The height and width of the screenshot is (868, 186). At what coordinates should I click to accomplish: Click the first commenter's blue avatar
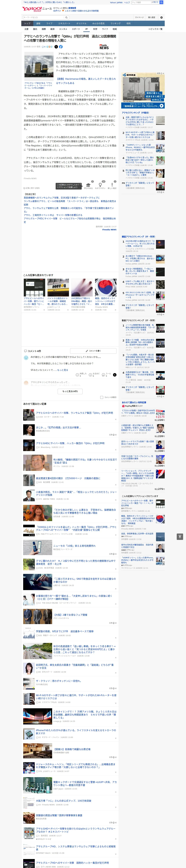click(26, 358)
